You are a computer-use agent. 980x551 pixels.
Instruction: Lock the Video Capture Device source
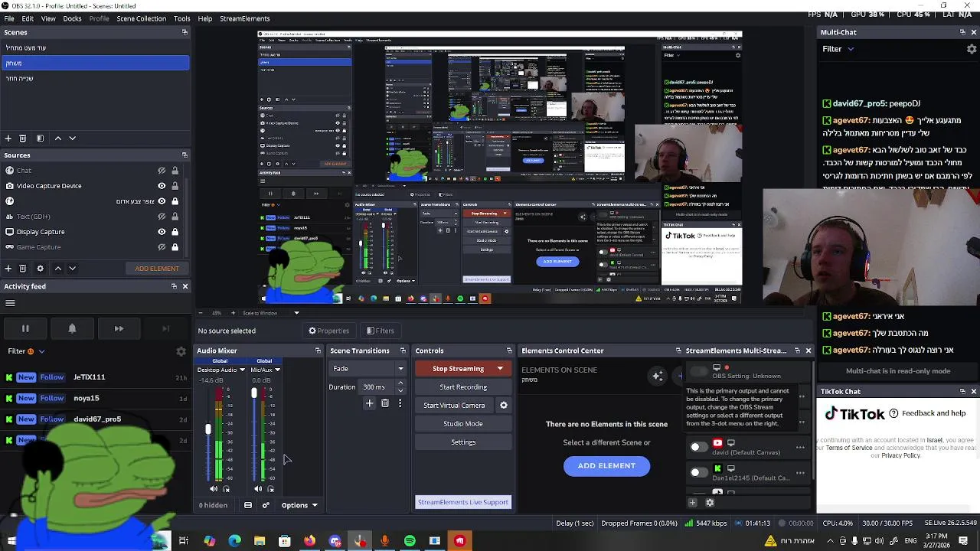coord(175,186)
